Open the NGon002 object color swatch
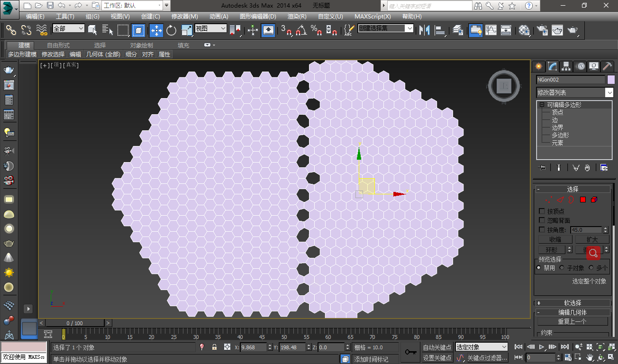The image size is (618, 364). pyautogui.click(x=611, y=80)
